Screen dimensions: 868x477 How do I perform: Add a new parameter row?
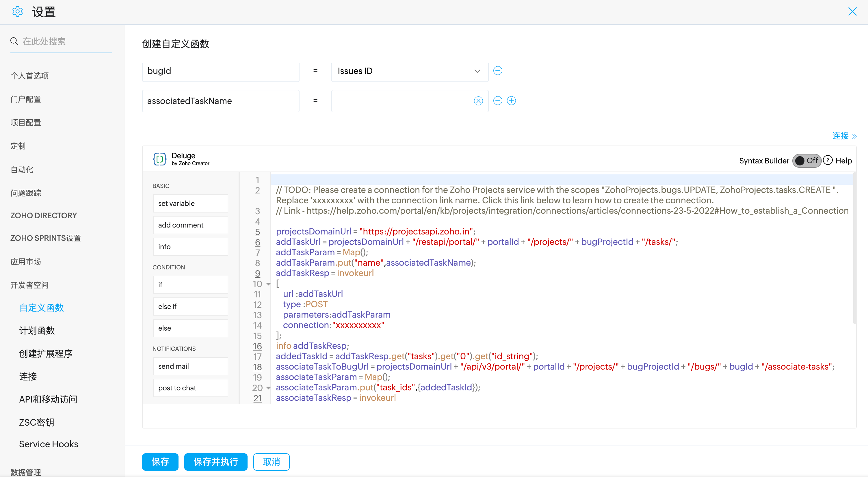[511, 101]
